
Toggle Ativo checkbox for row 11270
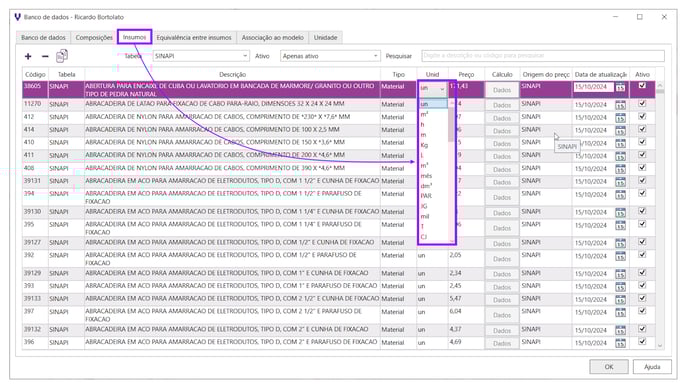tap(642, 104)
